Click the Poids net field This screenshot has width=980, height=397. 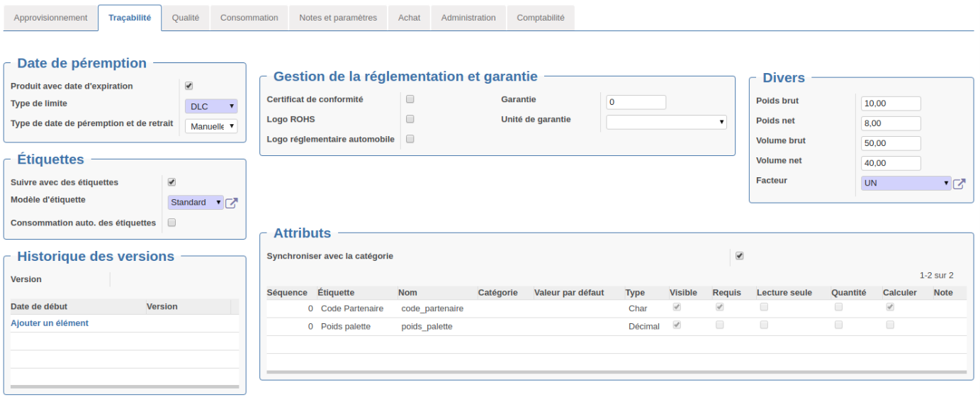(x=891, y=123)
